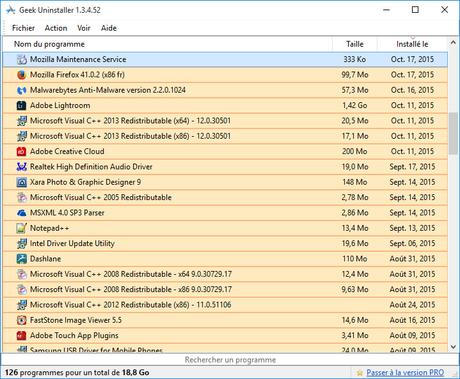Select Malwarebytes Anti-Malware version 2.2.0.1024 name
The height and width of the screenshot is (379, 460).
[108, 90]
